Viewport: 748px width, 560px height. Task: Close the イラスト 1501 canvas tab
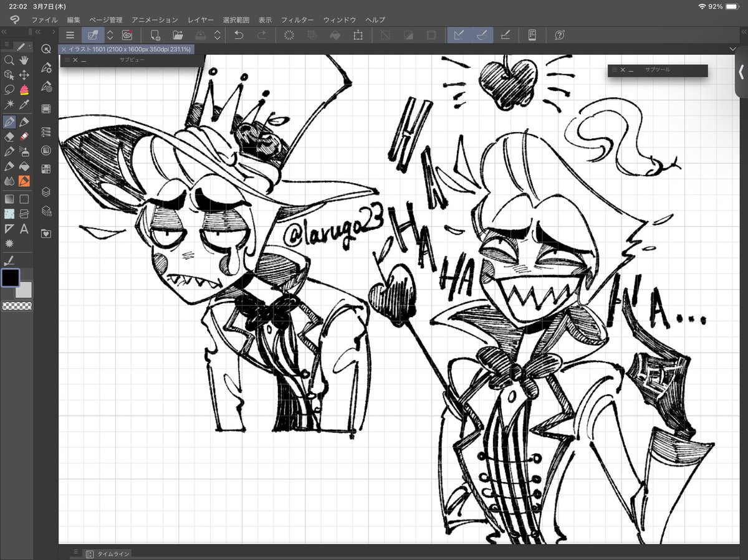tap(64, 49)
